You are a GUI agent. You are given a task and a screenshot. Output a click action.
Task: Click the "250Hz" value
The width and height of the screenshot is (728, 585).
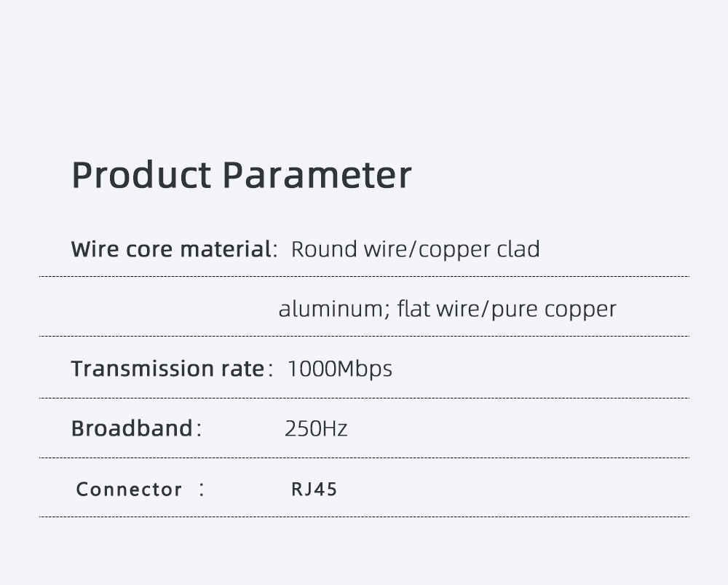[316, 428]
